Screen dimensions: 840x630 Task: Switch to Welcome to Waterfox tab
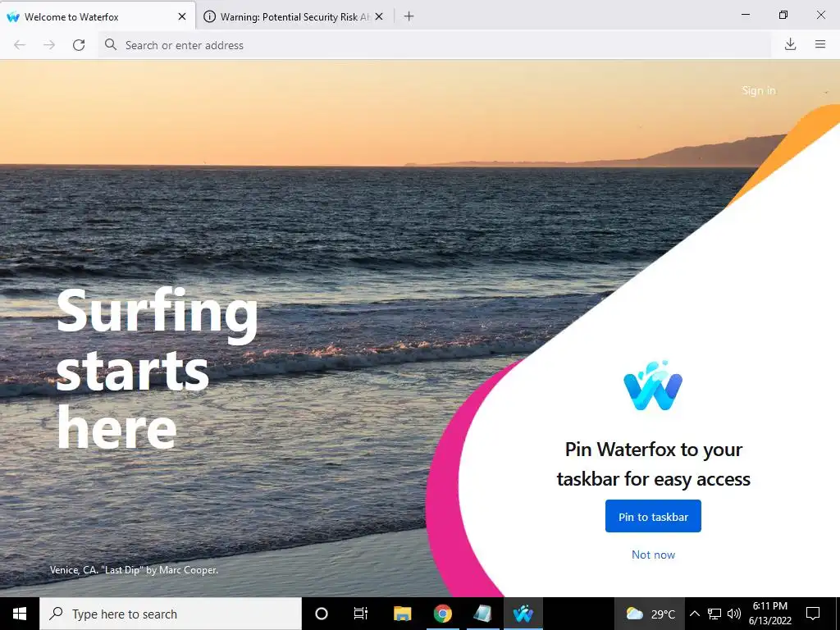98,16
